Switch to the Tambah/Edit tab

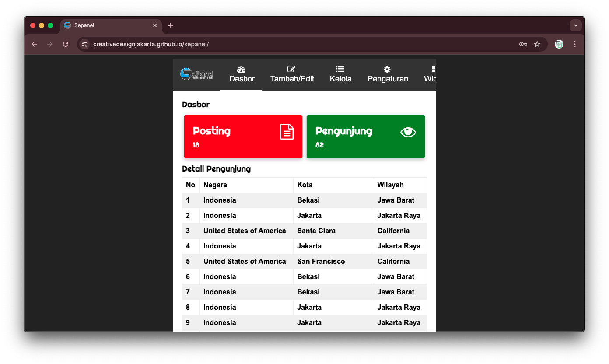(x=292, y=75)
